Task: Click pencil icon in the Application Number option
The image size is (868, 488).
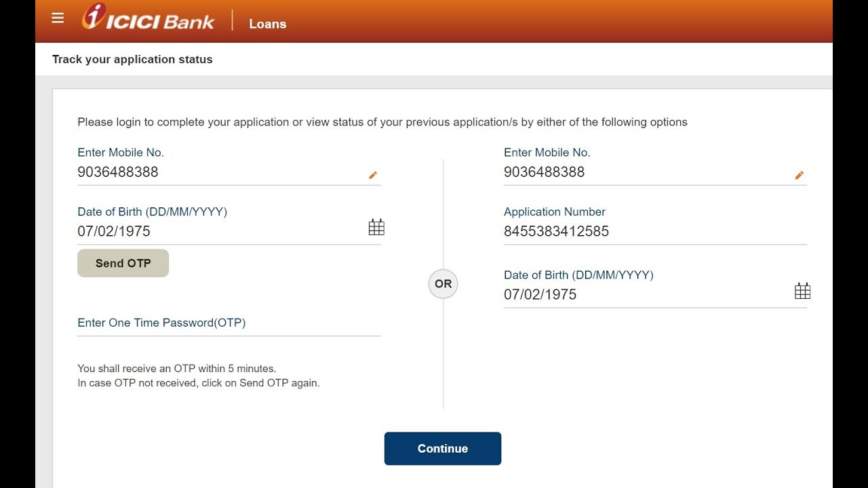Action: [x=799, y=176]
